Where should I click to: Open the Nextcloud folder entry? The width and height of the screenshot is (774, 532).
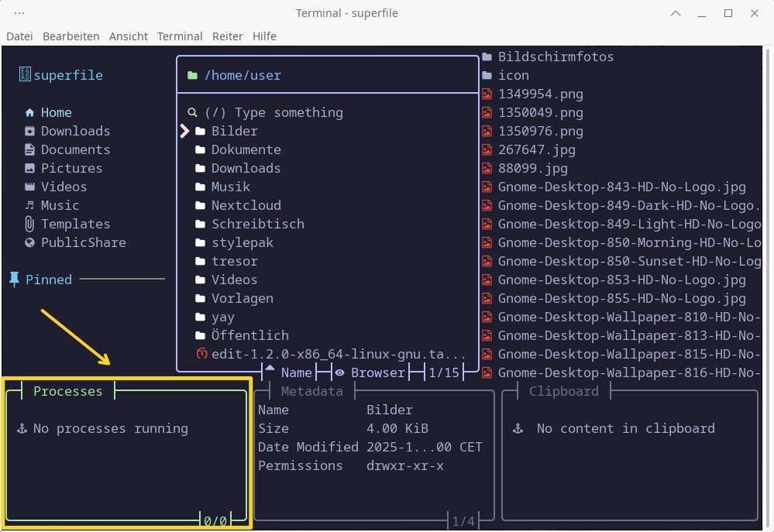(x=246, y=205)
